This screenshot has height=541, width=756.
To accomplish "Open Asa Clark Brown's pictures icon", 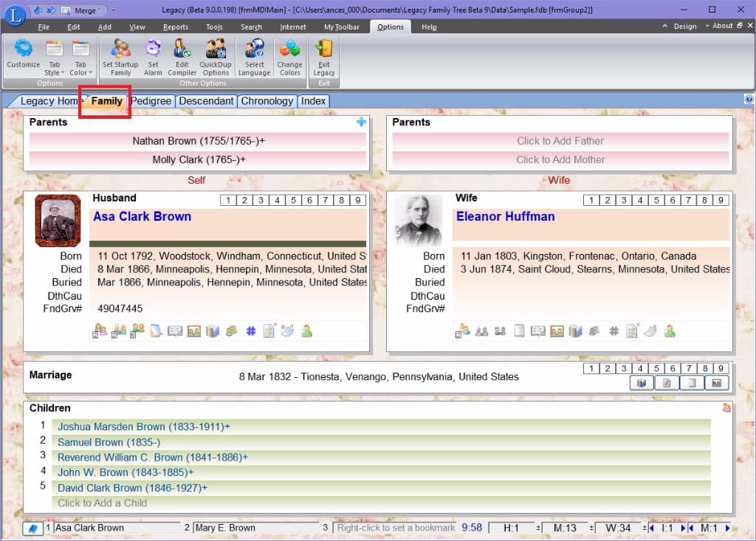I will [x=194, y=331].
